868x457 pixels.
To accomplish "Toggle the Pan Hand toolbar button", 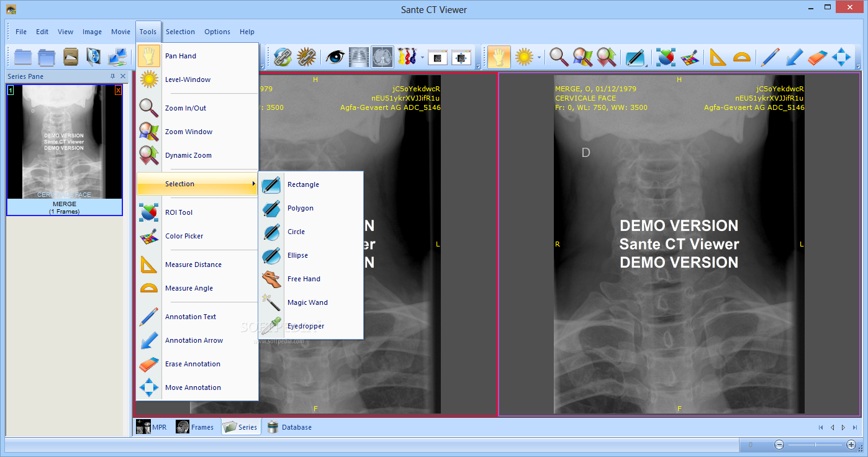I will tap(499, 57).
